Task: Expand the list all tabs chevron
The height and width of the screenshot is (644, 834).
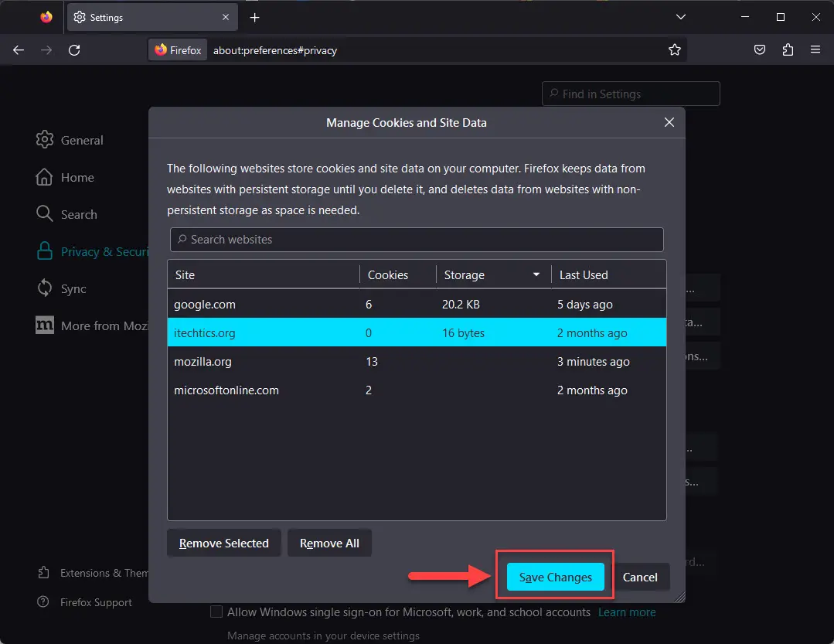Action: tap(680, 17)
